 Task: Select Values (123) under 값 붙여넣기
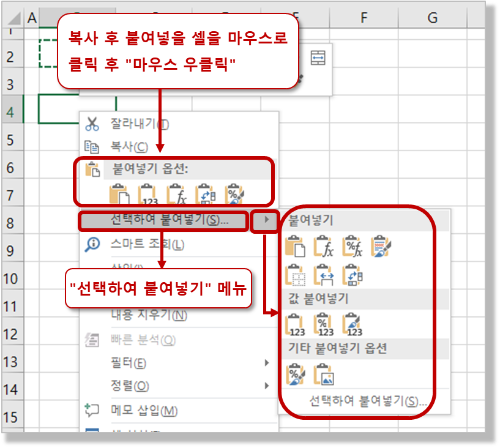pos(295,325)
